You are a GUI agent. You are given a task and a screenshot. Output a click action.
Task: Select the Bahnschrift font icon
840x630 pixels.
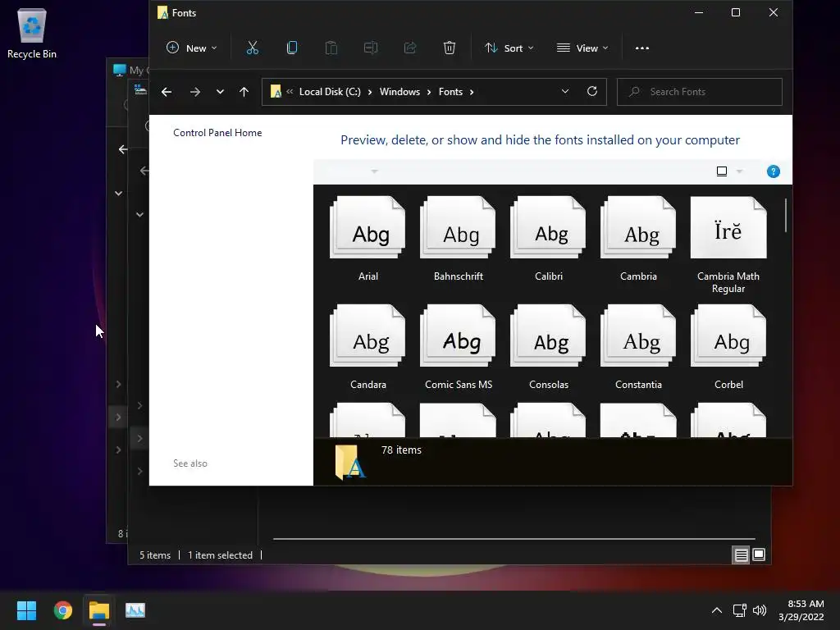click(459, 239)
